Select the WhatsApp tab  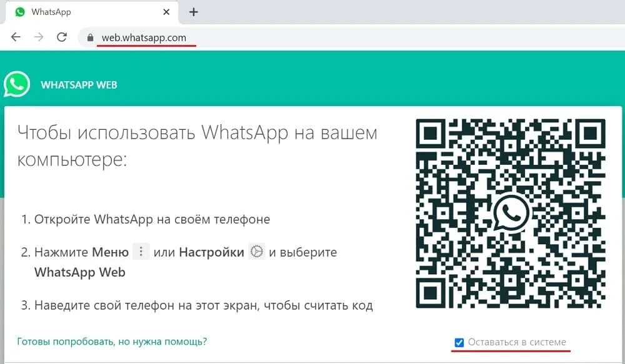(92, 12)
